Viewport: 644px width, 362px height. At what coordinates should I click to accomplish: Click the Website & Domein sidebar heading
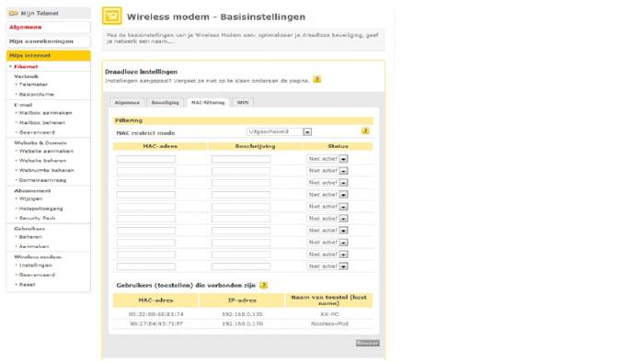[40, 143]
